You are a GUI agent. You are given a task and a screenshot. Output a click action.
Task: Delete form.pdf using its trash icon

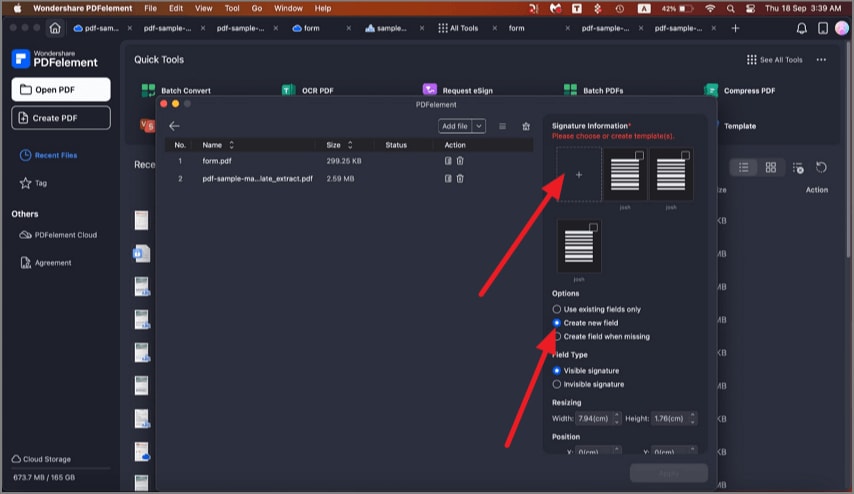pyautogui.click(x=460, y=161)
